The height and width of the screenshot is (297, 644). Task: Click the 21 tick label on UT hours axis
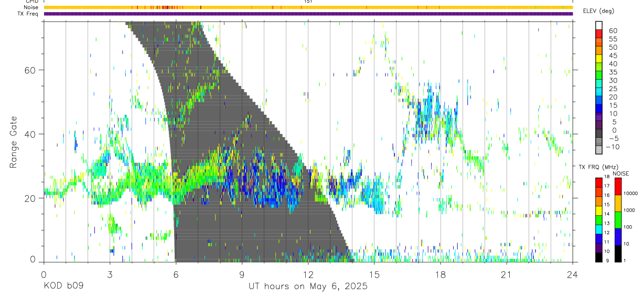[506, 274]
